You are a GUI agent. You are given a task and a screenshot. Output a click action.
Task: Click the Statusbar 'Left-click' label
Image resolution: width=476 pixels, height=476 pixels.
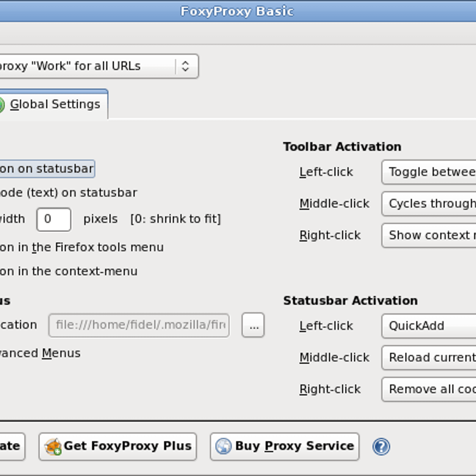click(x=326, y=326)
